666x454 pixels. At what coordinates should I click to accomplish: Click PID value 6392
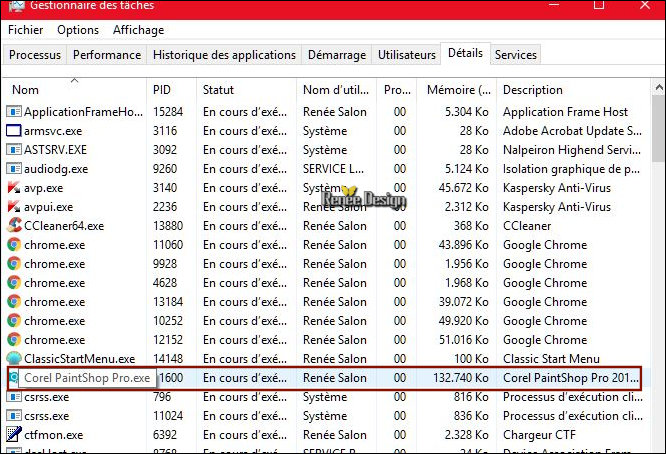tap(165, 435)
